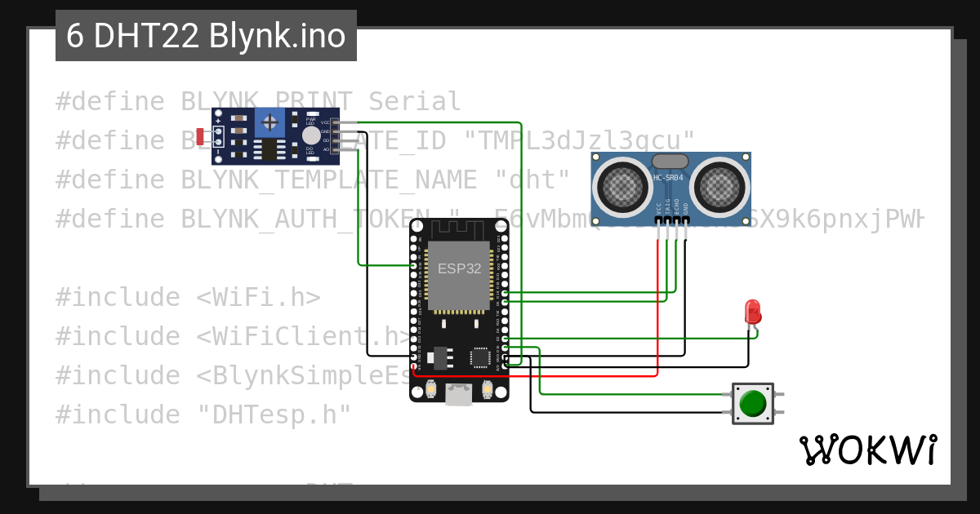The height and width of the screenshot is (514, 980).
Task: Click the BLYNK_TEMPLATE_NAME "dht" line
Action: click(313, 179)
